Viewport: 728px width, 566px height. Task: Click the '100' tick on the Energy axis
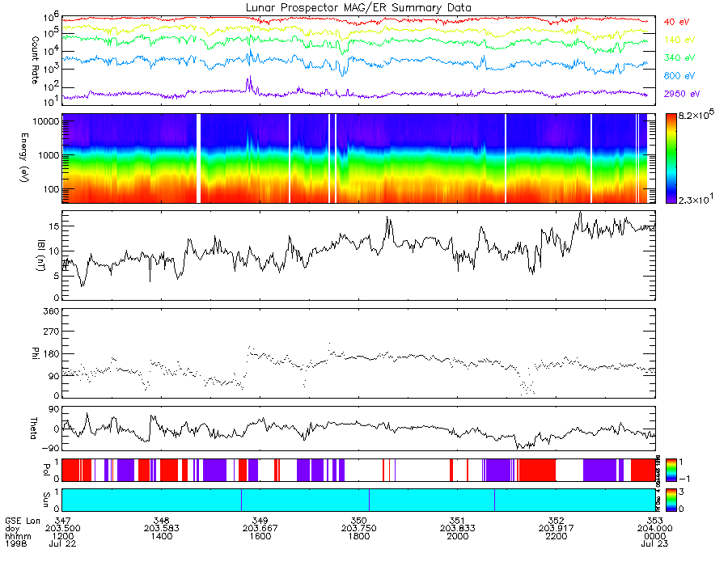(x=51, y=189)
